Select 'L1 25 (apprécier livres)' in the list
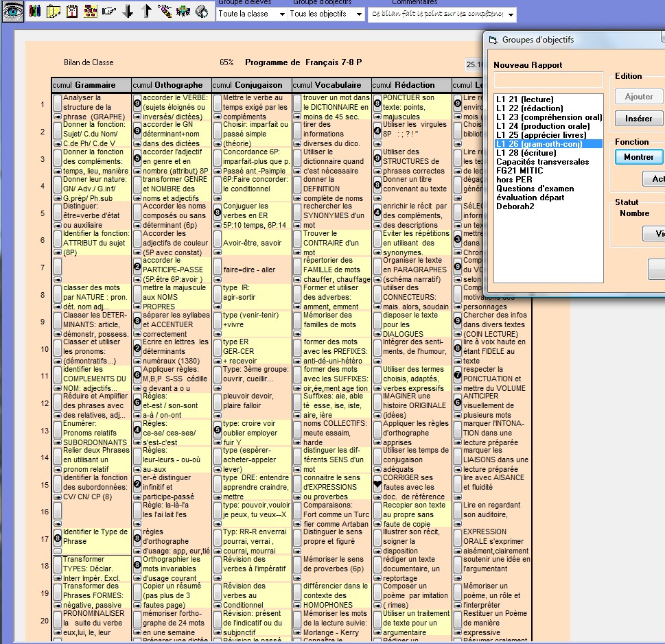The width and height of the screenshot is (665, 644). coord(541,135)
